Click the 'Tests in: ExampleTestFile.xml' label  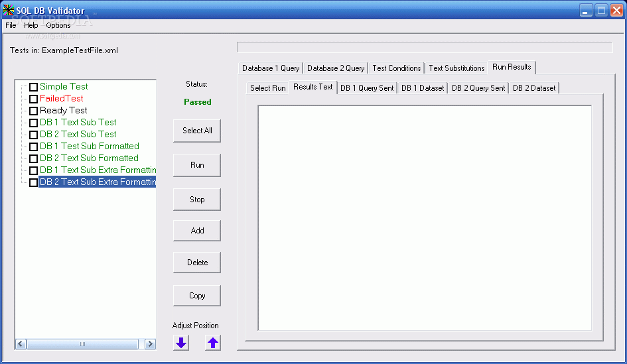tap(64, 50)
